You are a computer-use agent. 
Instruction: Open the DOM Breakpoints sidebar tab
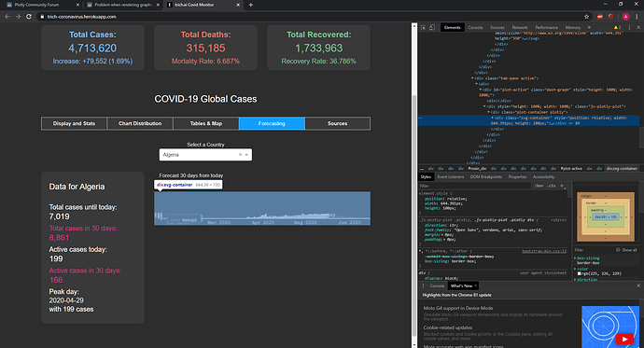(x=486, y=177)
